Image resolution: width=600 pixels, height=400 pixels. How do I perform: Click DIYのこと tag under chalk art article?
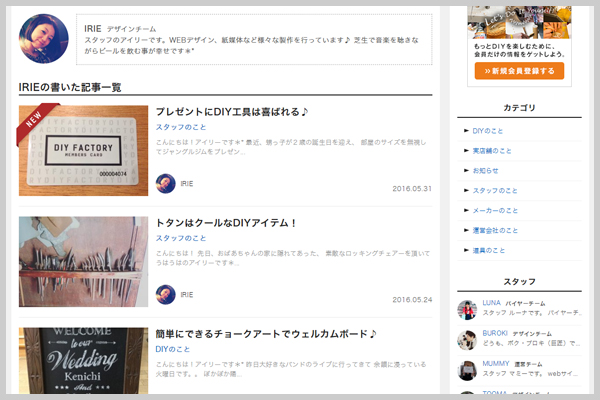pos(173,349)
